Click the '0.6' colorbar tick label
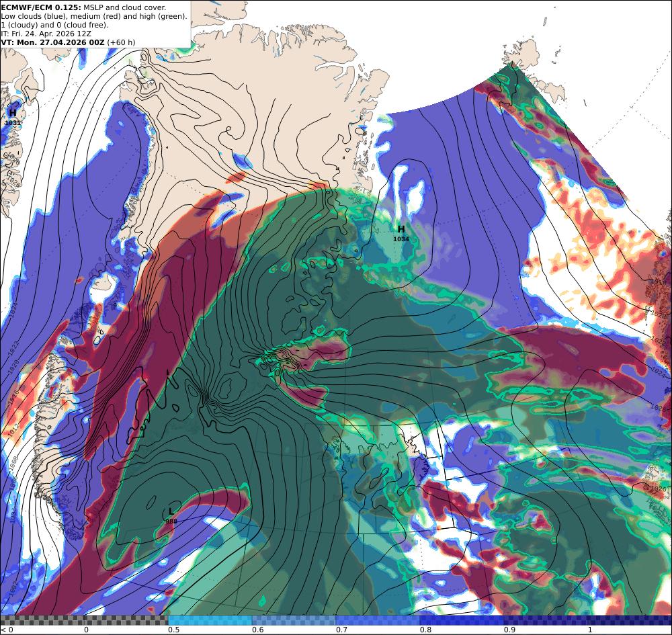 [x=257, y=630]
